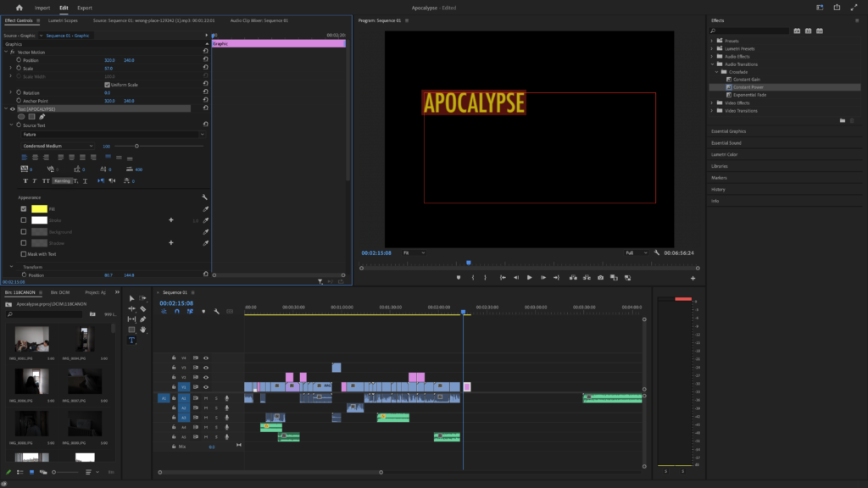Enable the Stroke checkbox
This screenshot has width=868, height=488.
24,219
